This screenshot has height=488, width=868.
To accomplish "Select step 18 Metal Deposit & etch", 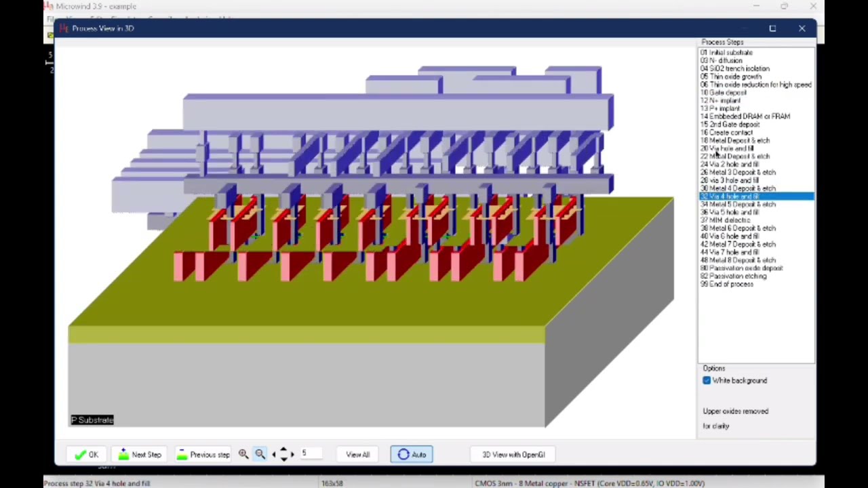I will pyautogui.click(x=756, y=140).
